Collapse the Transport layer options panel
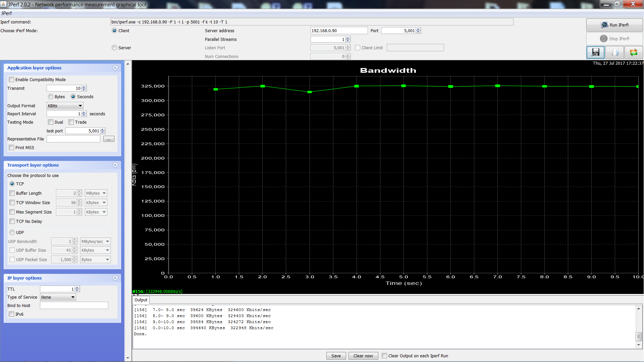 [x=115, y=165]
